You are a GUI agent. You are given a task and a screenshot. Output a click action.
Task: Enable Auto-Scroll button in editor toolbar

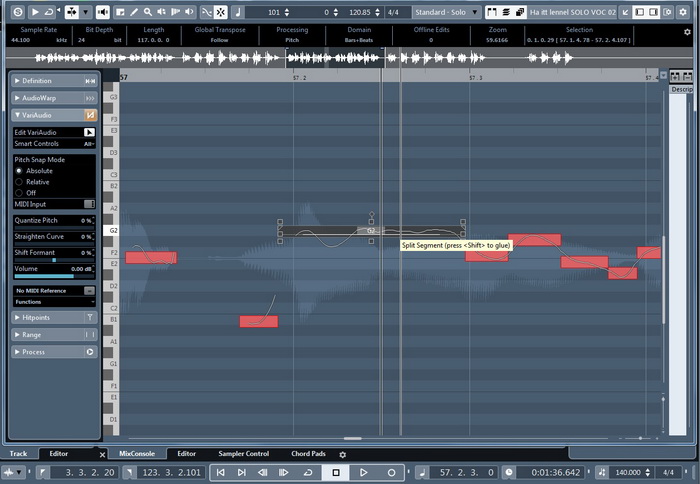pyautogui.click(x=72, y=12)
